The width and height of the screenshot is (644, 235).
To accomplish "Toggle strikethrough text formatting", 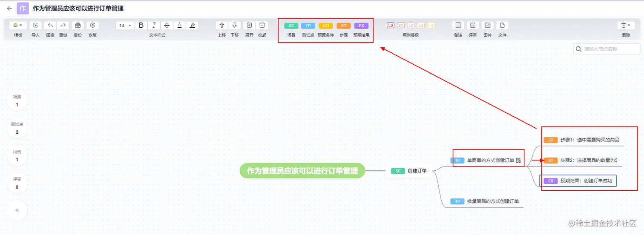I will click(167, 26).
